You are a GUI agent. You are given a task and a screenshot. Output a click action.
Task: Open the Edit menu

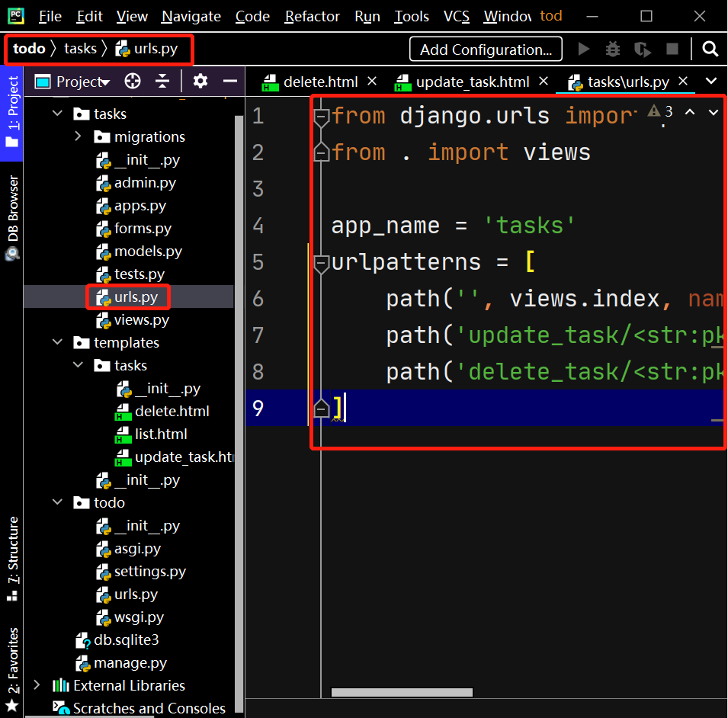(x=89, y=16)
